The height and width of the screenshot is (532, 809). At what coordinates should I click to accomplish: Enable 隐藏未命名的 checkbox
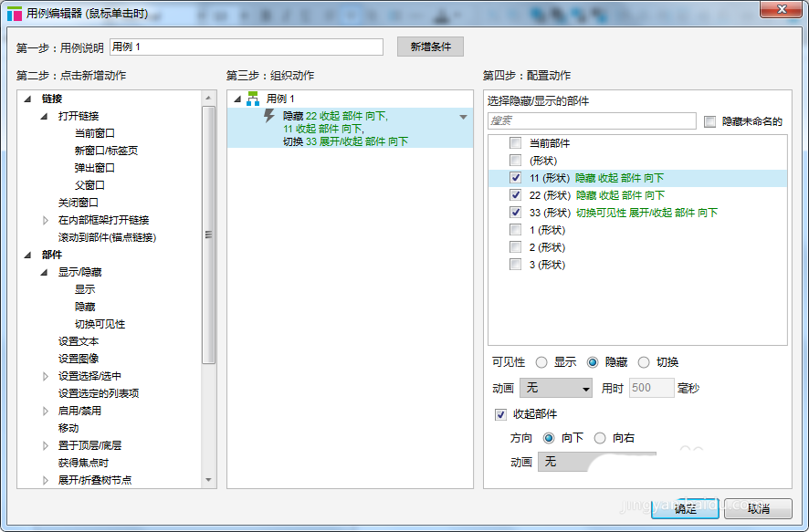coord(709,121)
